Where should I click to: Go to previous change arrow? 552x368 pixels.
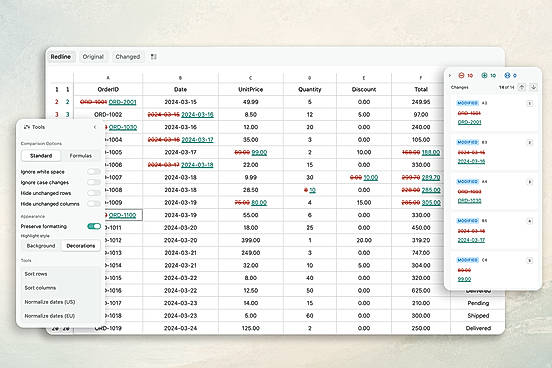(x=522, y=87)
